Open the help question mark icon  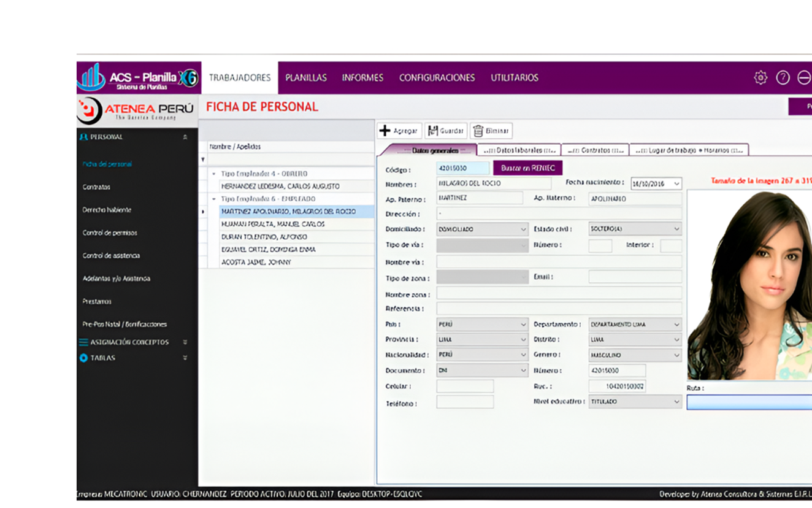coord(783,78)
